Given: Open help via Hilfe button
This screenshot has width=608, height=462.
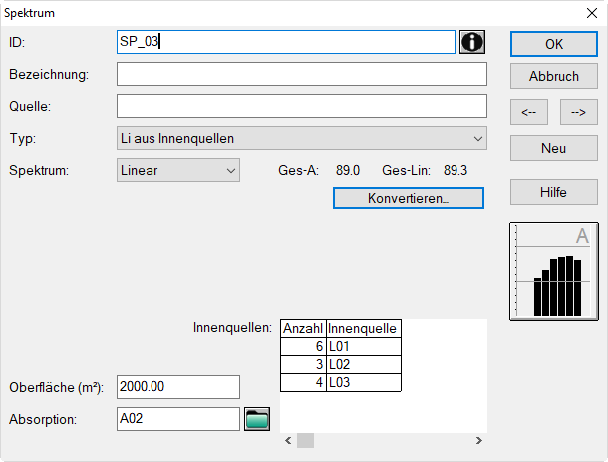Looking at the screenshot, I should tap(554, 192).
